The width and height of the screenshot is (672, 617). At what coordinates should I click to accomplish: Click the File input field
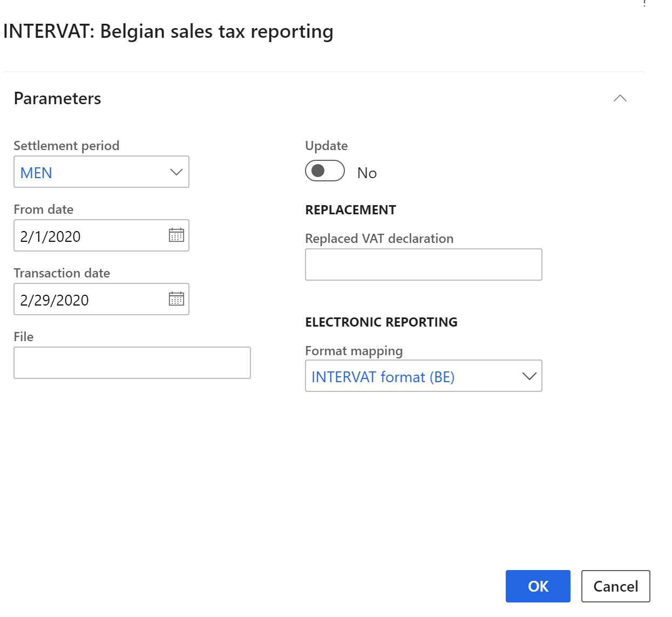[132, 363]
